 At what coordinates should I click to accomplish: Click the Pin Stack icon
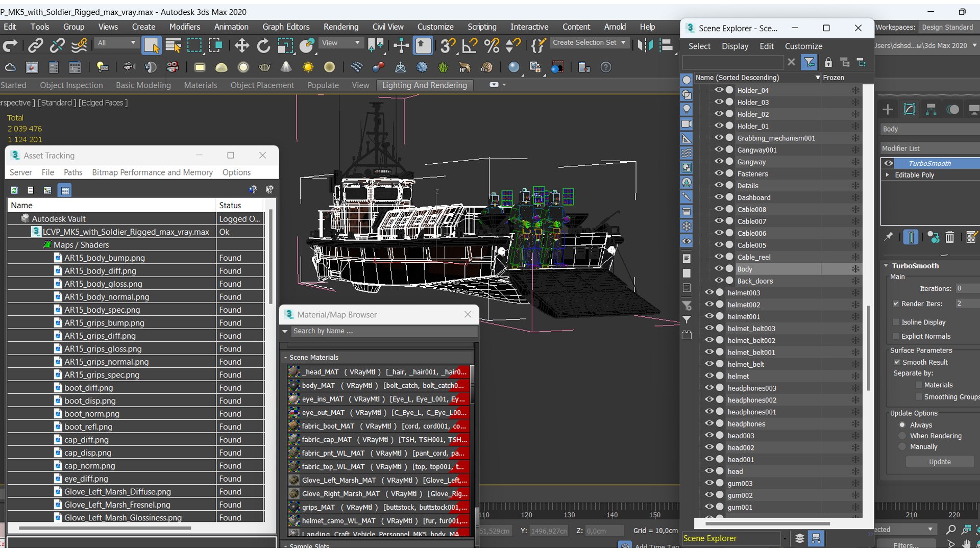click(889, 237)
